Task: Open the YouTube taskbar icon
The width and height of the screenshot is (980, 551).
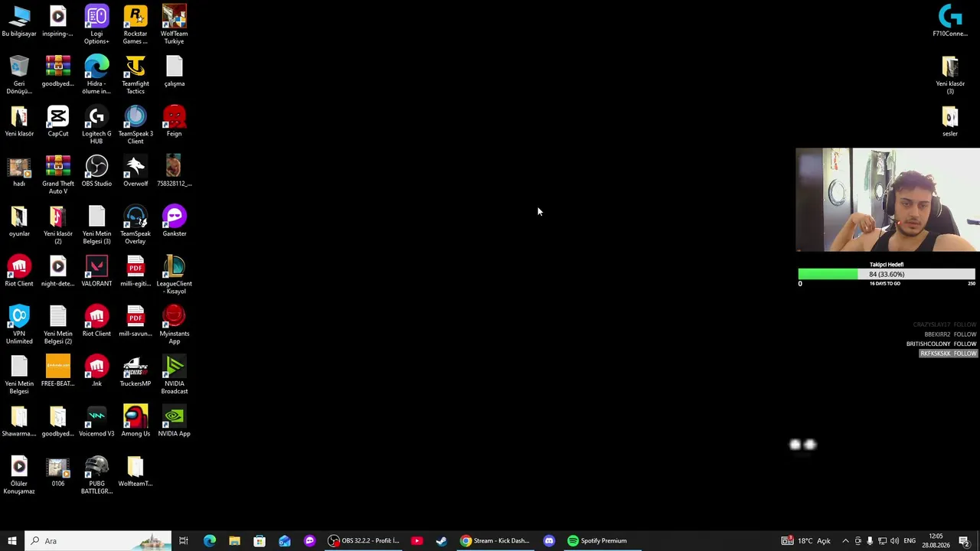Action: point(417,541)
